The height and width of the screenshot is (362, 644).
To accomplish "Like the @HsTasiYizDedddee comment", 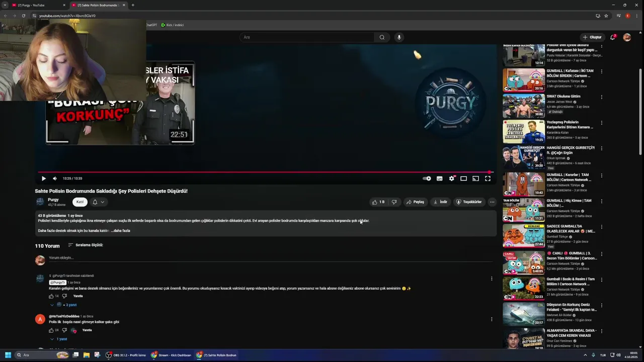I will pyautogui.click(x=51, y=330).
